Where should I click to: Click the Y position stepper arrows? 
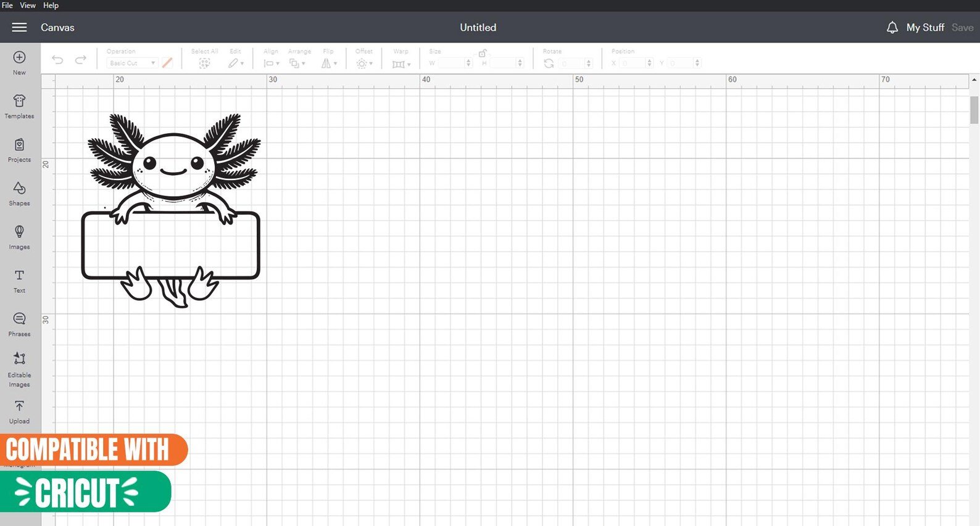tap(697, 63)
